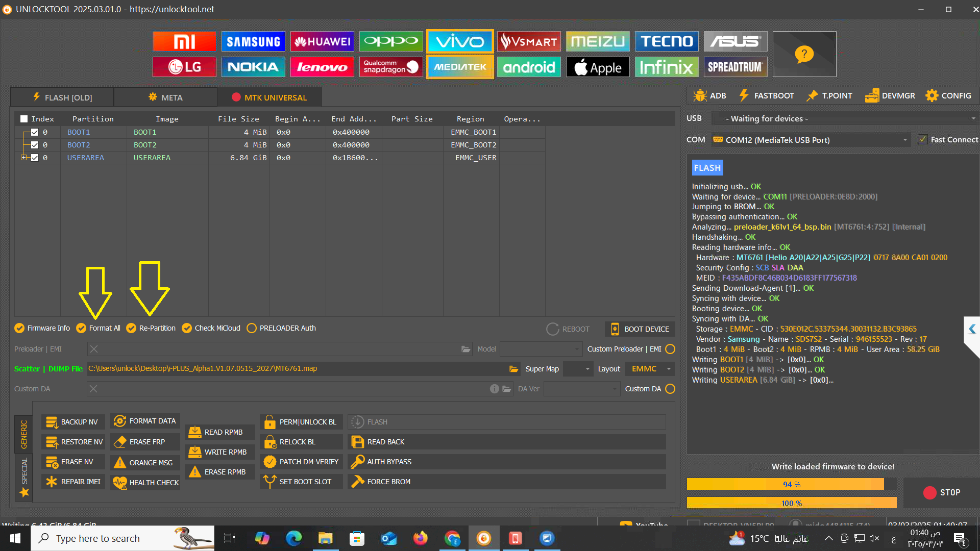Open the SPECIAL side tab
Screen dimensions: 980x551
pyautogui.click(x=23, y=478)
